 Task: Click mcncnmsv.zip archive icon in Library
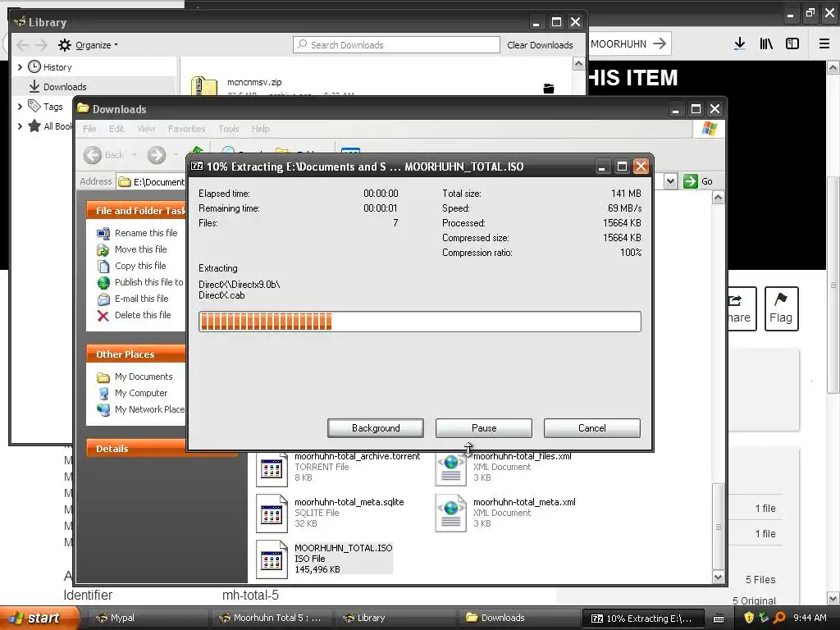pos(204,87)
